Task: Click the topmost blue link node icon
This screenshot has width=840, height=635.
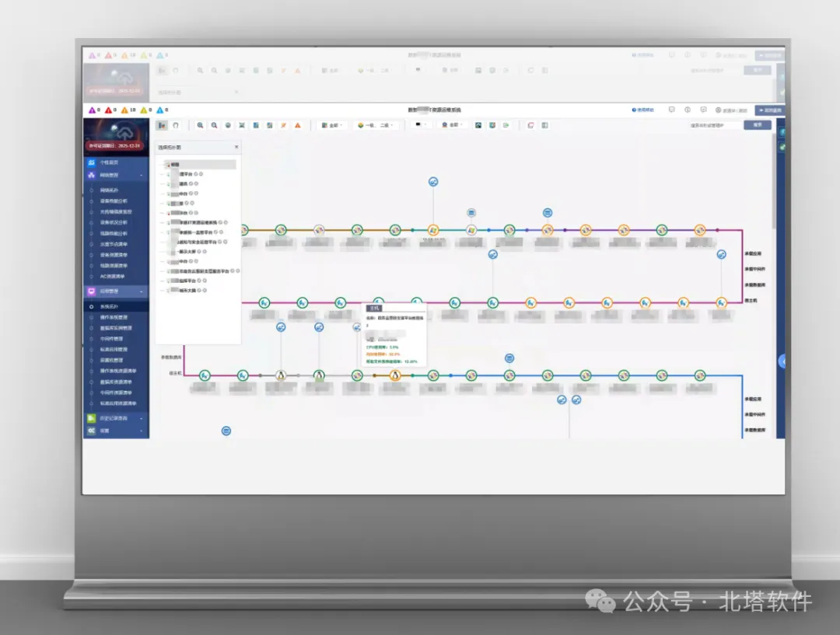Action: point(433,182)
